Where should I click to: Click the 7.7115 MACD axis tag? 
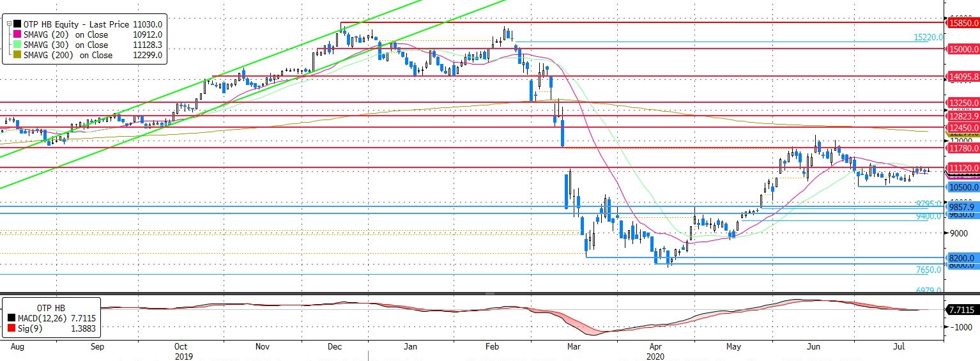[x=964, y=309]
